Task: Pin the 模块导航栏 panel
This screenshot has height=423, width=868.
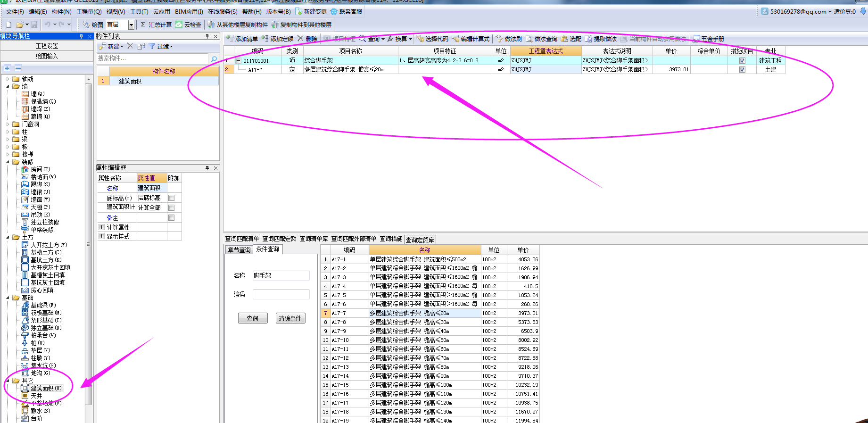Action: pos(81,36)
